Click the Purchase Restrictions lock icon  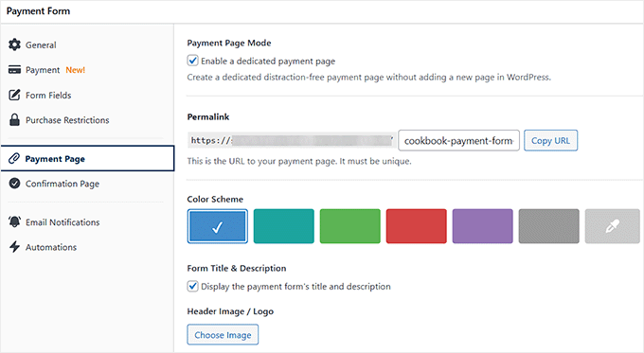(x=14, y=120)
